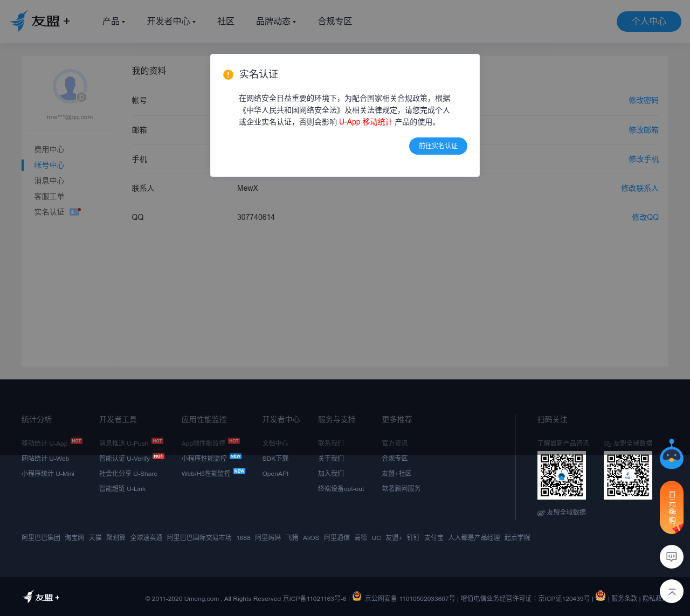This screenshot has height=616, width=690.
Task: Click the left QR code under 了解最新产品咨讯
Action: (562, 475)
